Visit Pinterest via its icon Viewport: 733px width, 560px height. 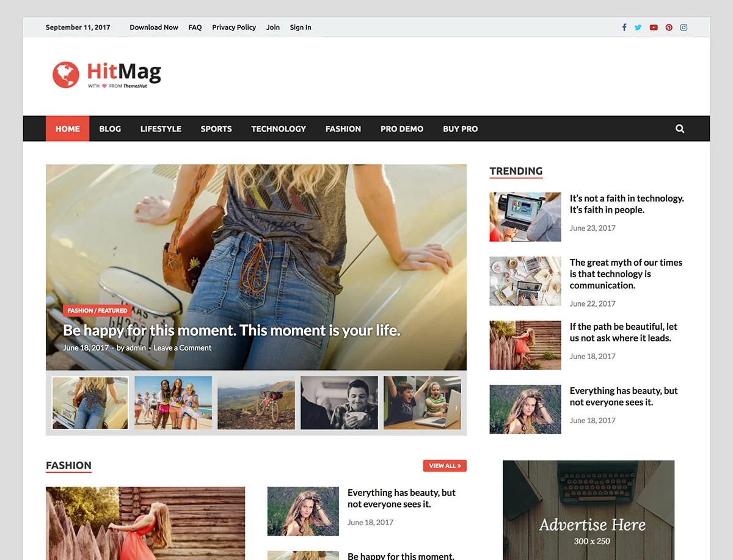[x=669, y=27]
